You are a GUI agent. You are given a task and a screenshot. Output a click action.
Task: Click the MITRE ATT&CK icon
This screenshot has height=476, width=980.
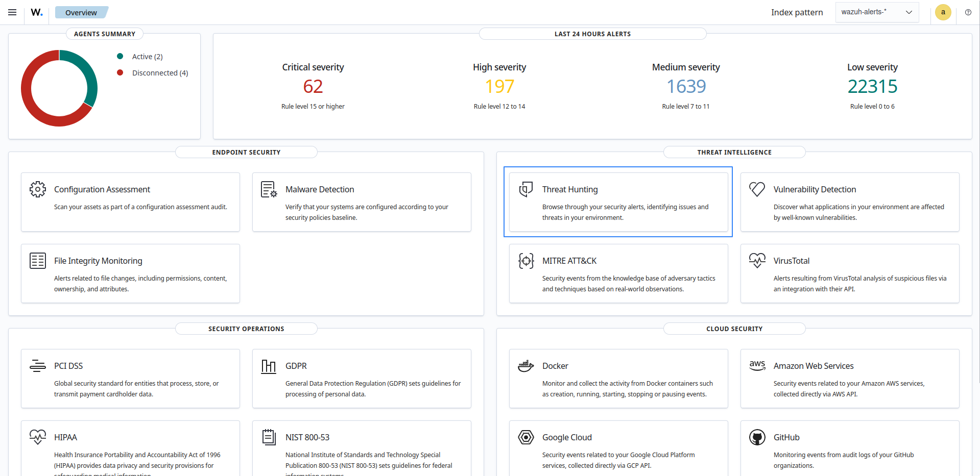point(525,260)
